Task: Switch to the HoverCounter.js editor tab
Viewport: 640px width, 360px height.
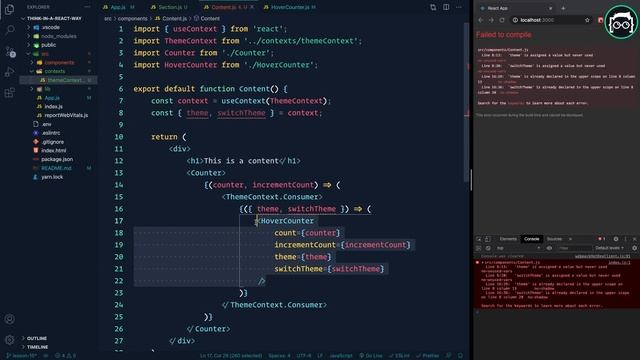Action: coord(290,7)
